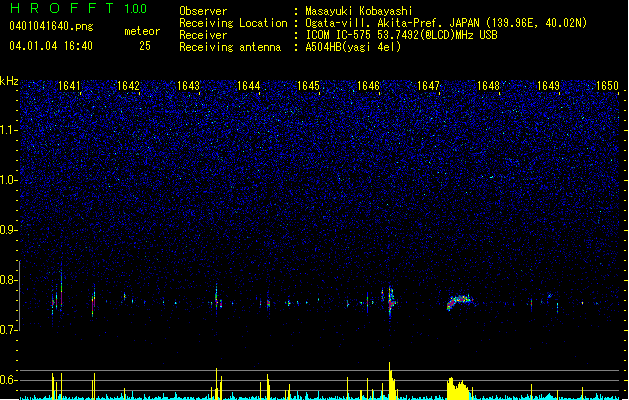Image resolution: width=629 pixels, height=400 pixels.
Task: Click observer name Masayuki Kobayashi
Action: 359,11
